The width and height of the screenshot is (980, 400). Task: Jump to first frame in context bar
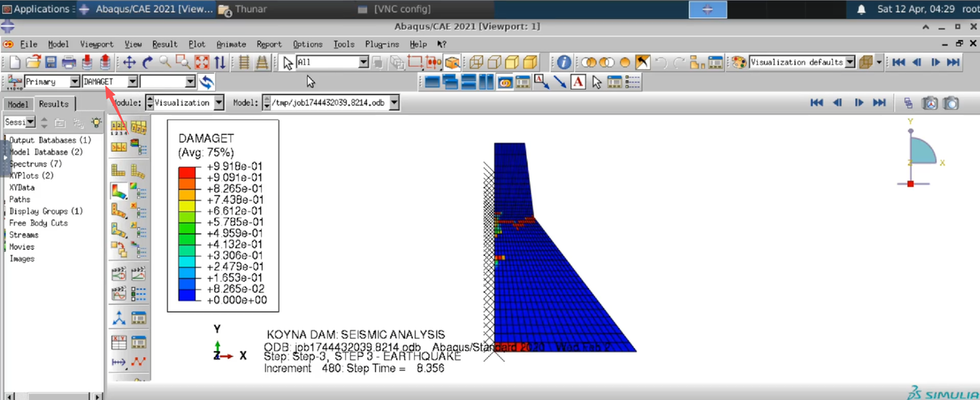(x=817, y=102)
